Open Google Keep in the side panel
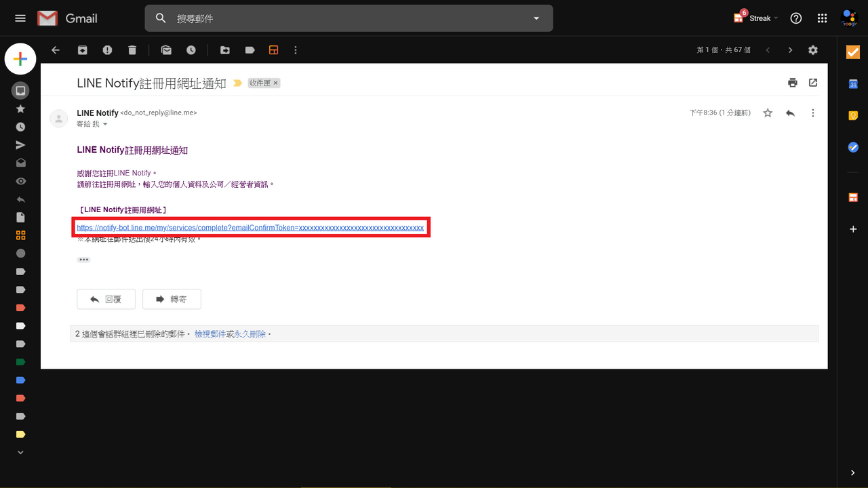The height and width of the screenshot is (488, 868). (853, 115)
